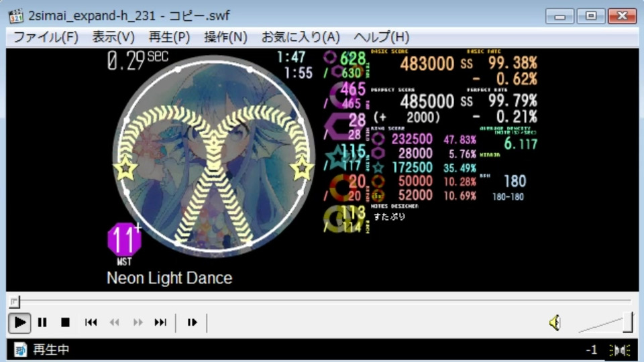Image resolution: width=644 pixels, height=362 pixels.
Task: Click the right yellow star note
Action: pos(303,168)
